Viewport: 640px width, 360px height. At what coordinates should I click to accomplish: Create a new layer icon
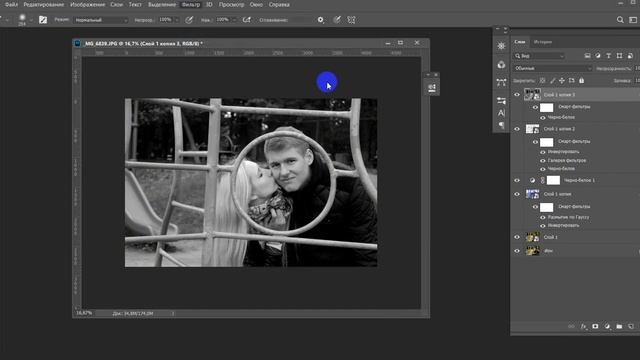tap(631, 327)
